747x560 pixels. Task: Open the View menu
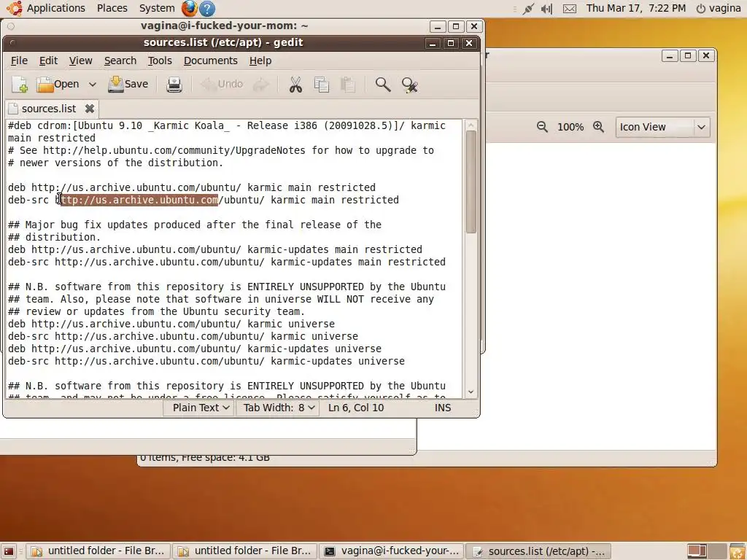80,61
